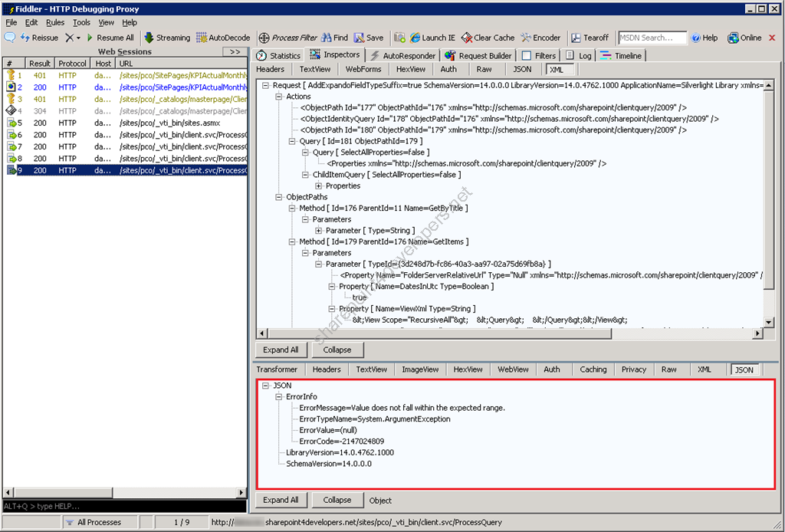Switch to the AutoResponder tab
The image size is (785, 532).
(x=403, y=55)
